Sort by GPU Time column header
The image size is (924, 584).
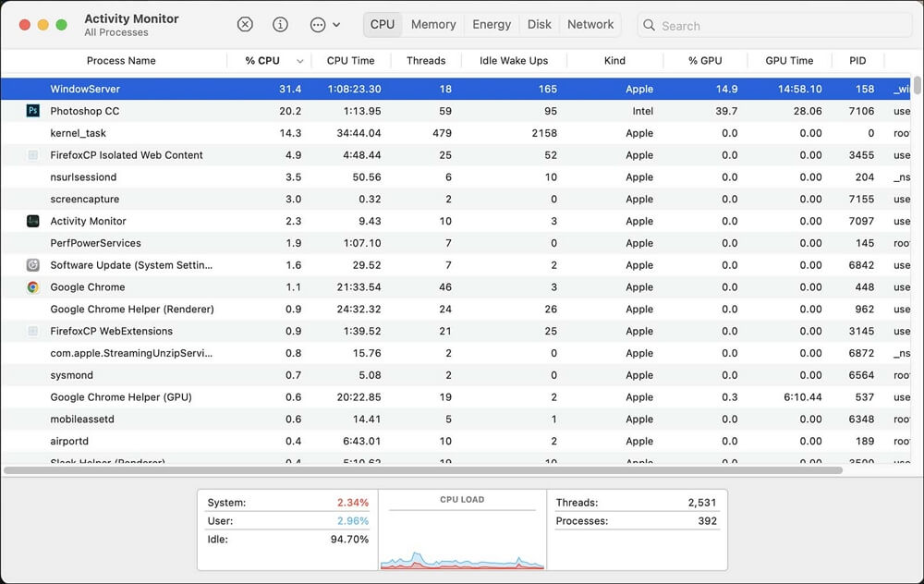coord(789,61)
